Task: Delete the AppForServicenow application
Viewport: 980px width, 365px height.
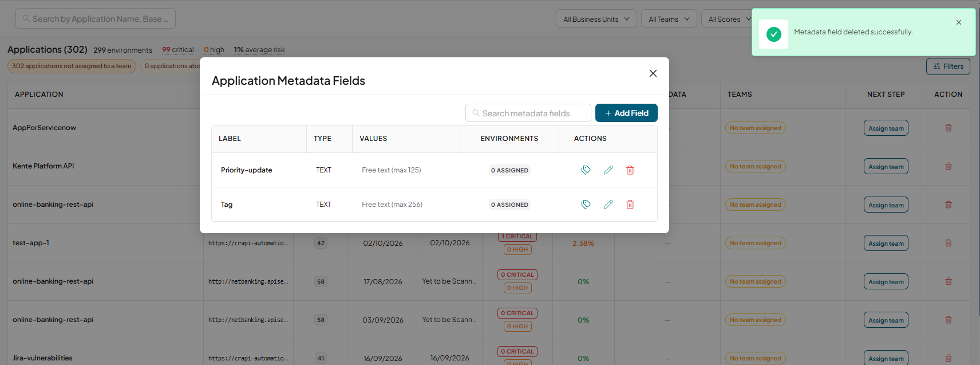Action: coord(948,128)
